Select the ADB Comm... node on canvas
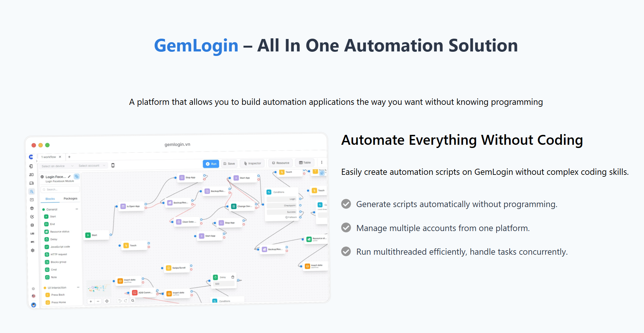The height and width of the screenshot is (333, 644). [143, 292]
